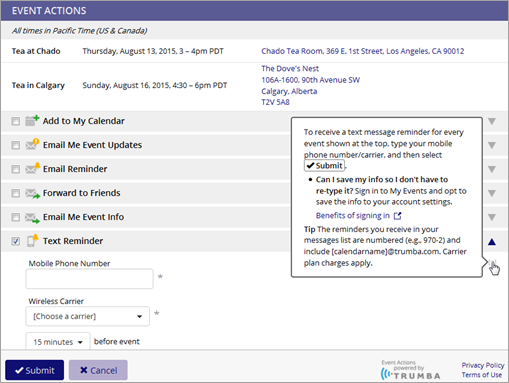Click the Add to My Calendar label
Screen dimensions: 509x383
(x=84, y=121)
